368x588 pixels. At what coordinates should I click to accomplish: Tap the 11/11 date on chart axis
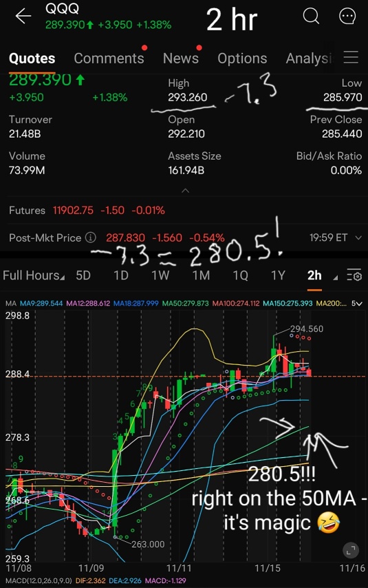179,568
